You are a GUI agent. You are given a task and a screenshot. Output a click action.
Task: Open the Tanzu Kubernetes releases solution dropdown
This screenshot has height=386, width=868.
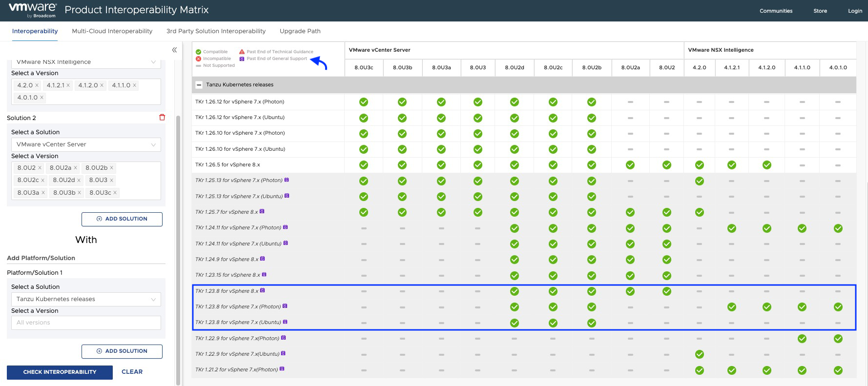pyautogui.click(x=85, y=299)
